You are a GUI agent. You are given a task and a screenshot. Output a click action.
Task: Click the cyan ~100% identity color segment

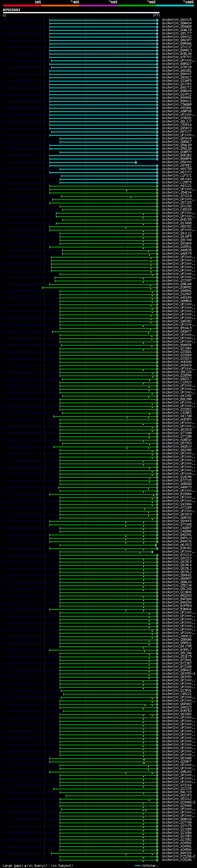click(x=175, y=6)
